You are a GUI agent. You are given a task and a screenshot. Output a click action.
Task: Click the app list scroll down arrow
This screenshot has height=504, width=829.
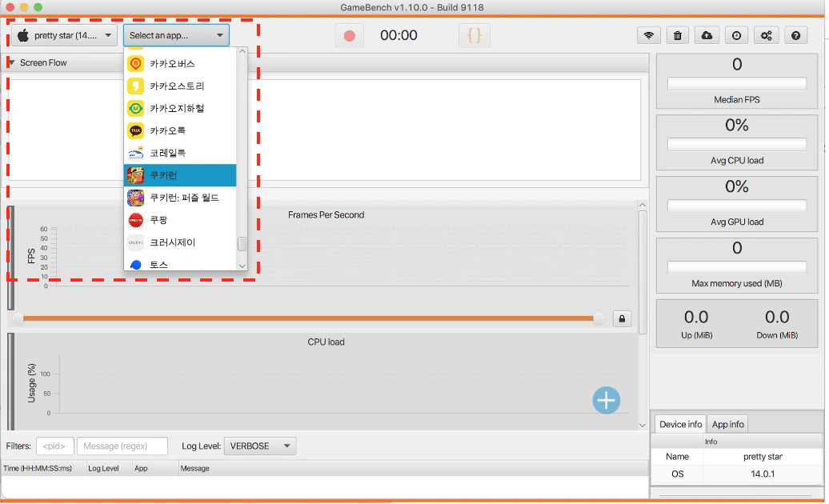(242, 266)
